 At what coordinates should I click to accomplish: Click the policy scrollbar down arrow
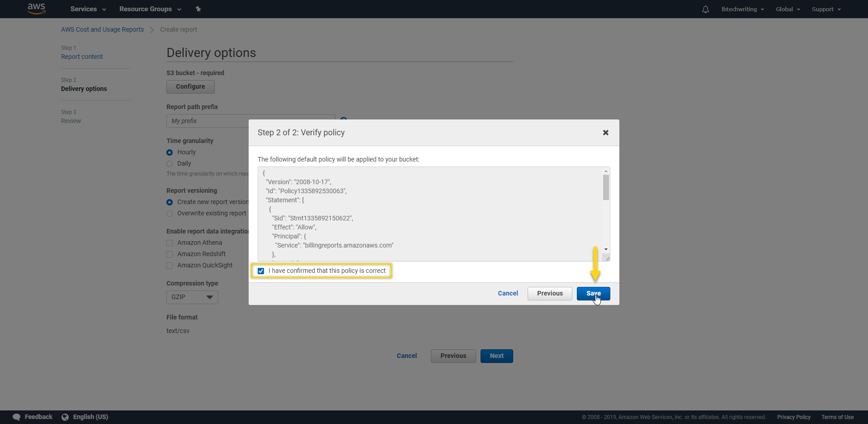pos(606,249)
